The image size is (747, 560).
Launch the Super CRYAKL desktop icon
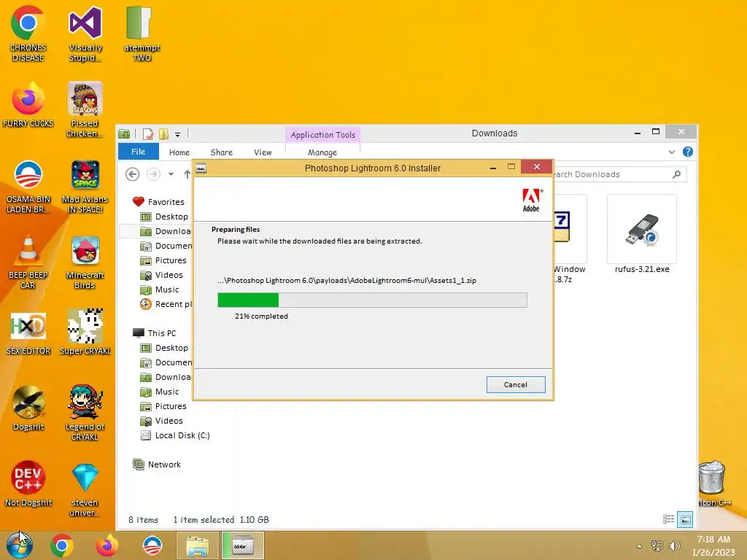coord(85,332)
